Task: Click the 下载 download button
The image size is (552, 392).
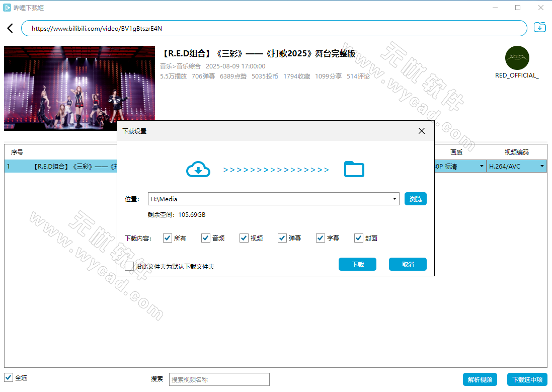Action: click(x=357, y=264)
